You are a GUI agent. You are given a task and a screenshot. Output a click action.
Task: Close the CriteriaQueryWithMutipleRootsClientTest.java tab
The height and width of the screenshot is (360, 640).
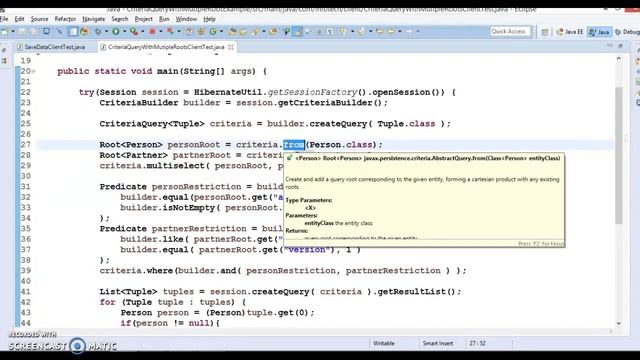pyautogui.click(x=231, y=47)
